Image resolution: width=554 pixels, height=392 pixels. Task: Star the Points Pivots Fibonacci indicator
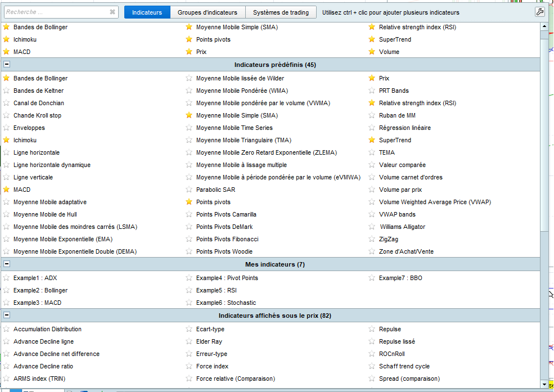click(189, 239)
